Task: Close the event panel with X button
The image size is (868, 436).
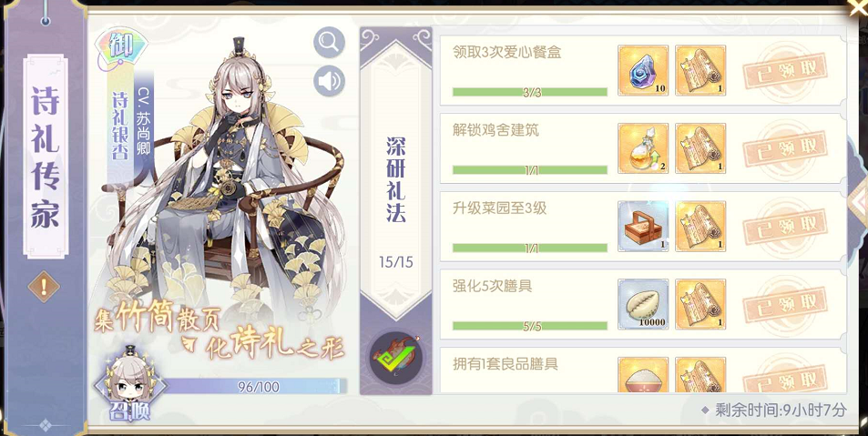Action: click(x=858, y=8)
